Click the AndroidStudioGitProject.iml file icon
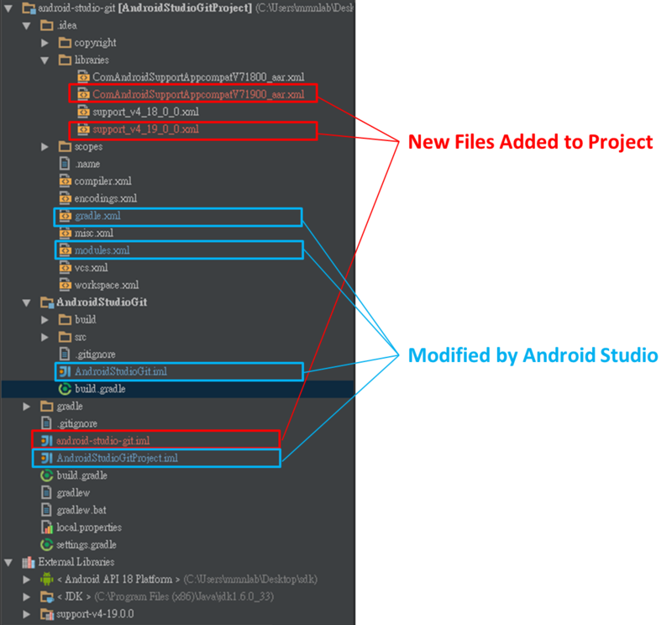This screenshot has width=672, height=625. 46,458
